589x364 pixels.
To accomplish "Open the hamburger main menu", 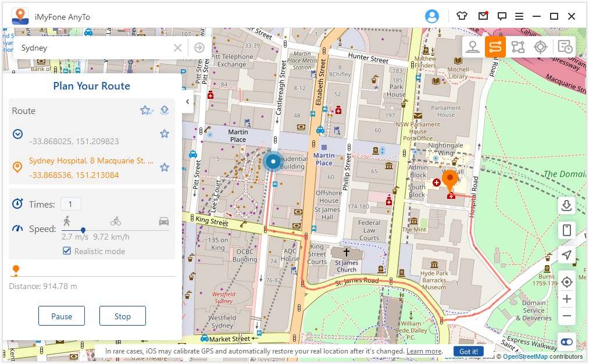I will [x=519, y=16].
